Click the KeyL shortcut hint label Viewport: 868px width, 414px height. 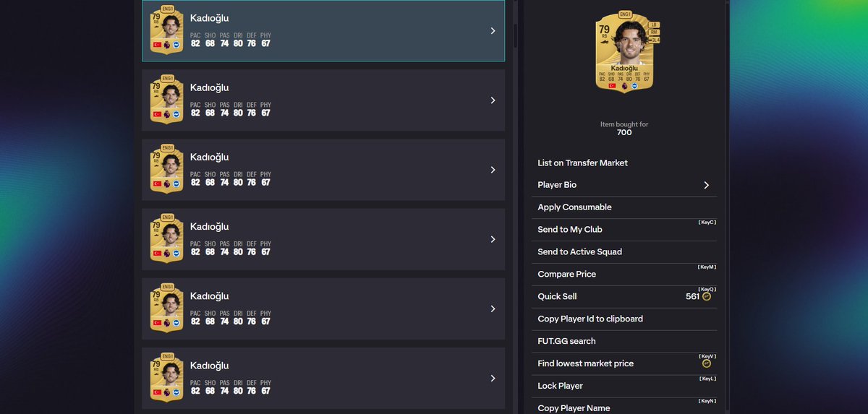[x=707, y=379]
